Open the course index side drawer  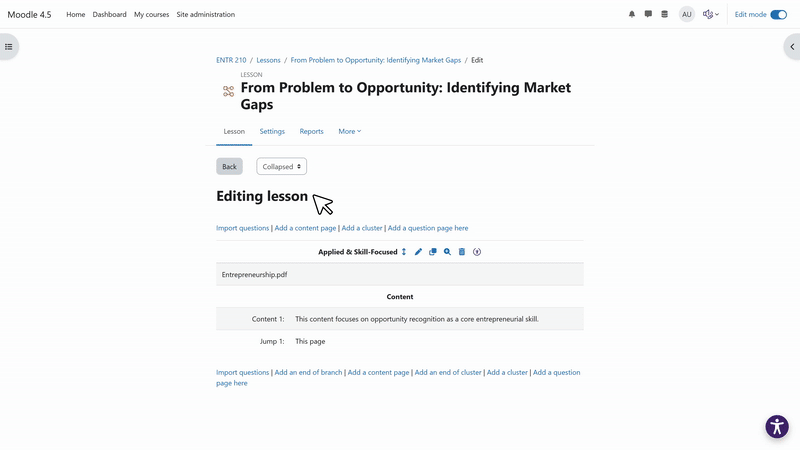pyautogui.click(x=9, y=47)
